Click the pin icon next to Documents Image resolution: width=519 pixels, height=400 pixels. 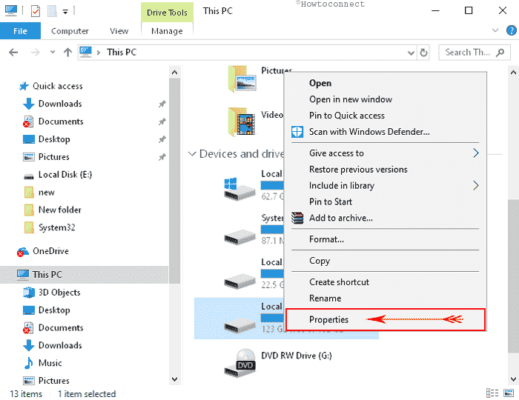click(162, 122)
